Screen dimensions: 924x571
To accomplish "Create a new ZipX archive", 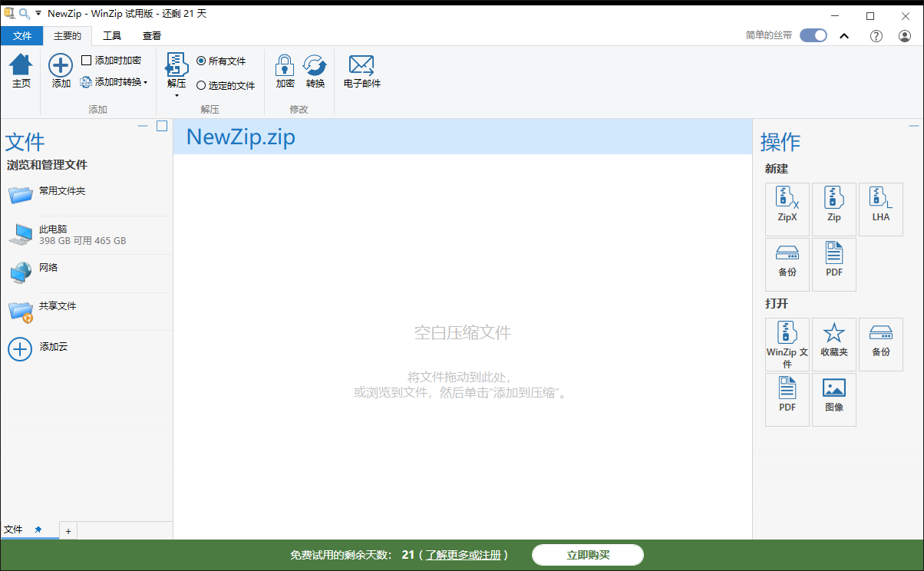I will pos(787,209).
